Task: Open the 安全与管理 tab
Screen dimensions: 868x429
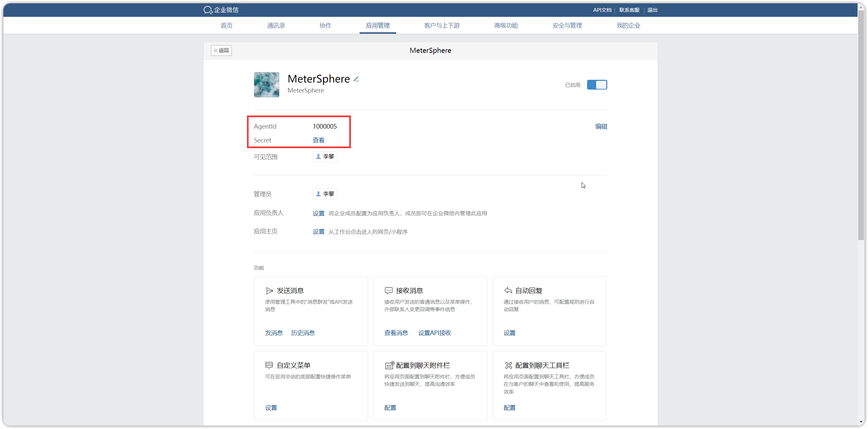Action: click(x=567, y=26)
